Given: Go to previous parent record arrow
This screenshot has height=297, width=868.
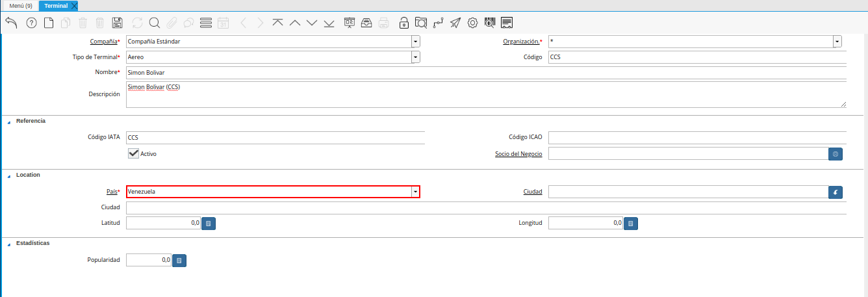Looking at the screenshot, I should pyautogui.click(x=244, y=23).
